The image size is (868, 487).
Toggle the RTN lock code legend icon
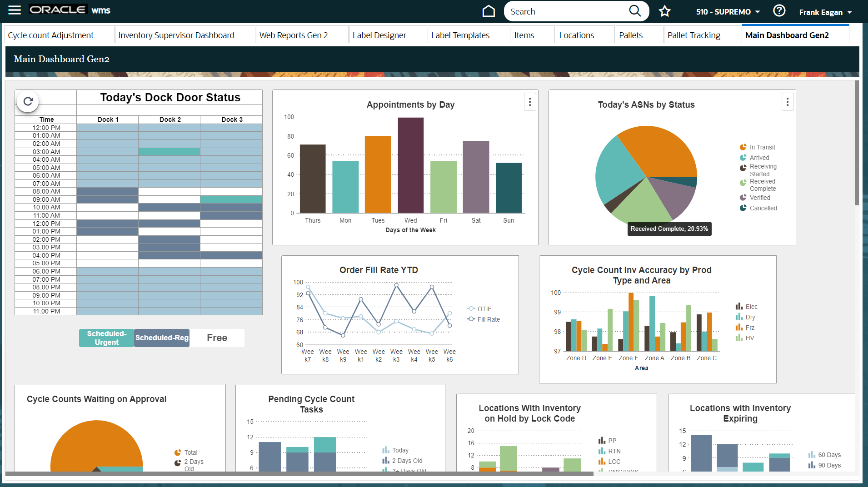pyautogui.click(x=602, y=451)
